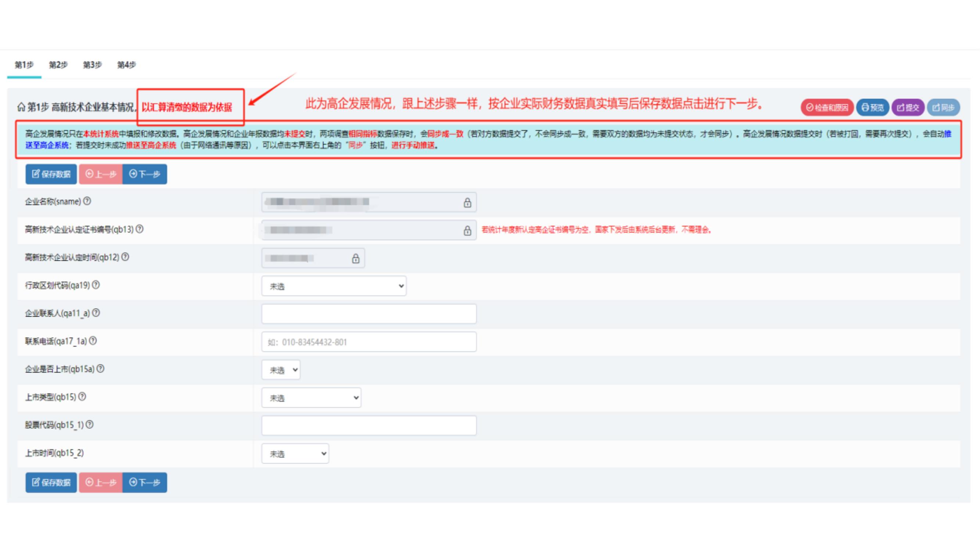Click the top 保存数据 button

pos(51,174)
